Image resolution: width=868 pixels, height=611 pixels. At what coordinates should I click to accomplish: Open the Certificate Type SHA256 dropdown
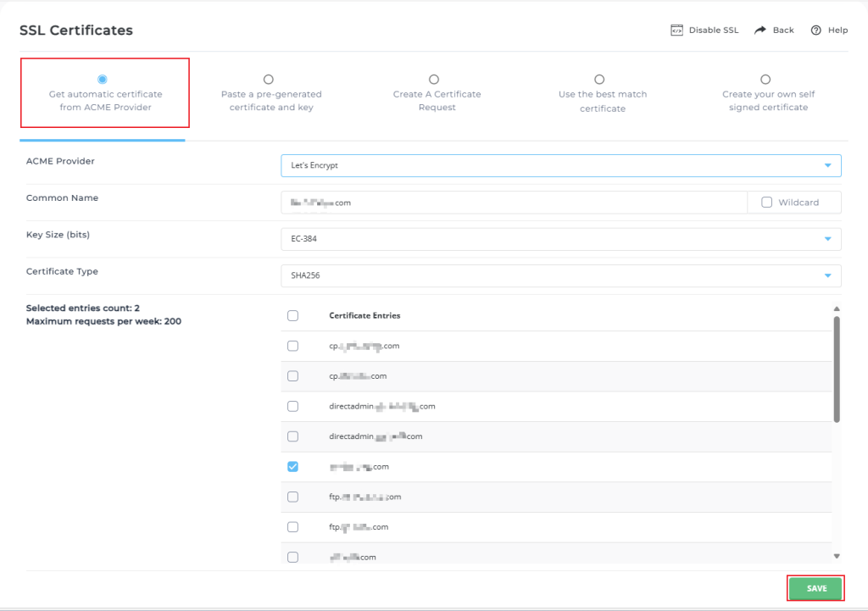click(x=560, y=275)
